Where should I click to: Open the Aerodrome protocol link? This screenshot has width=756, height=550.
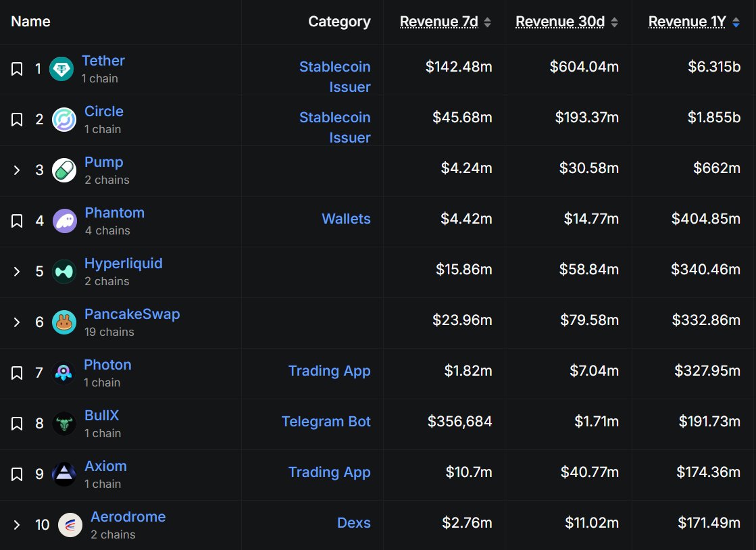tap(128, 517)
